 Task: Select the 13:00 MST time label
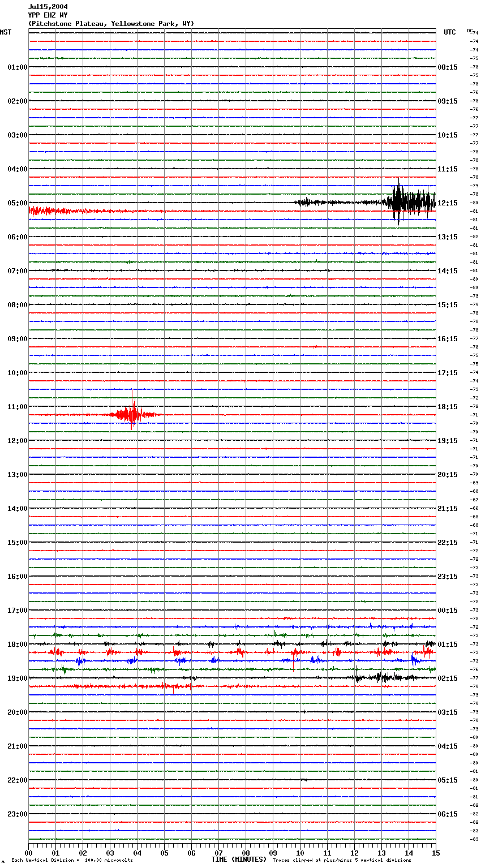(17, 475)
